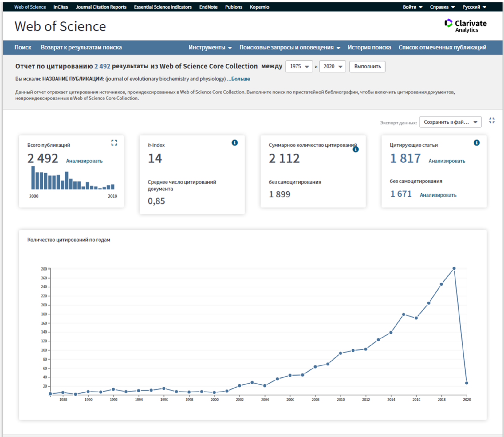Screen dimensions: 504x437
Task: Click the collapse view icon beside export
Action: [x=492, y=121]
